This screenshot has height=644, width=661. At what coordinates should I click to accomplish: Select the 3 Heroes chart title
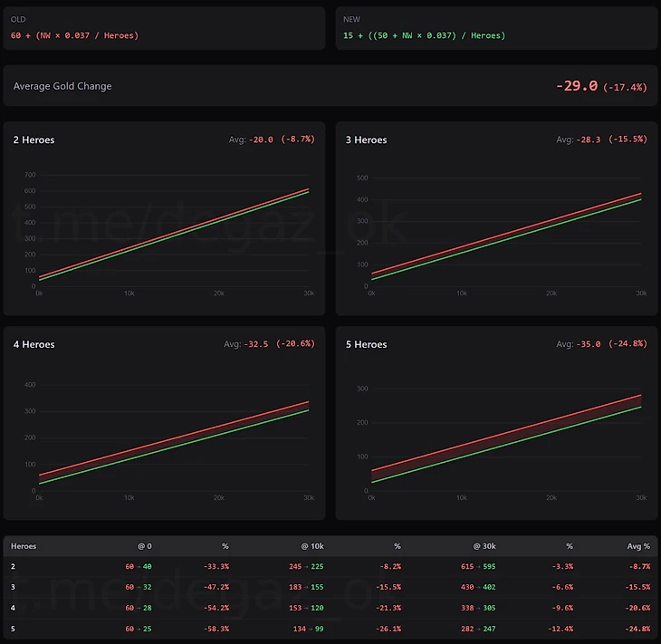tap(366, 140)
